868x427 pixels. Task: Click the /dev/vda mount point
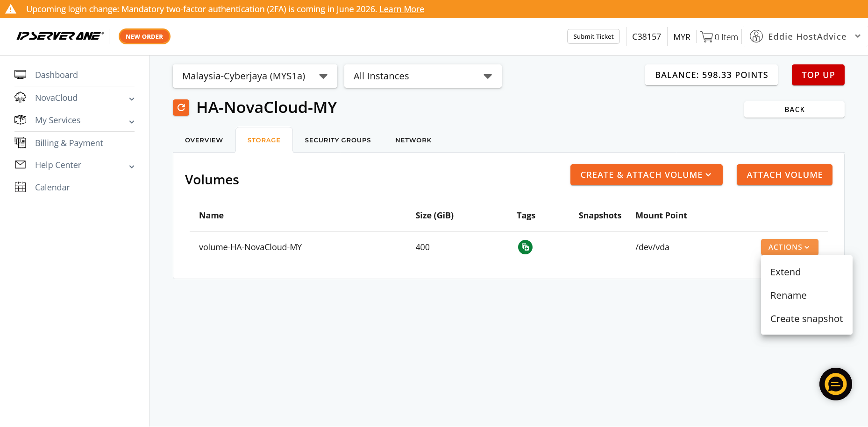coord(652,247)
